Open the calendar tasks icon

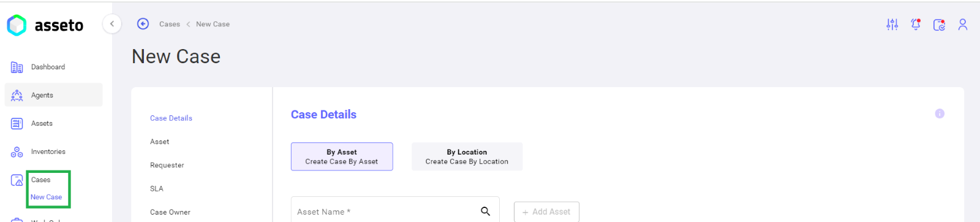[939, 25]
